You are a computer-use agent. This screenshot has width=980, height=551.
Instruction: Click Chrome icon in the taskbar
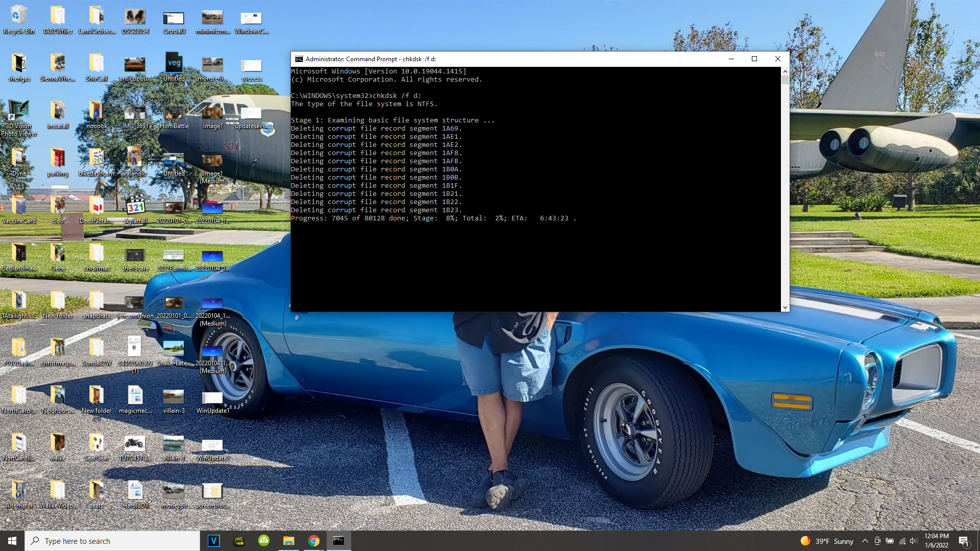click(313, 541)
